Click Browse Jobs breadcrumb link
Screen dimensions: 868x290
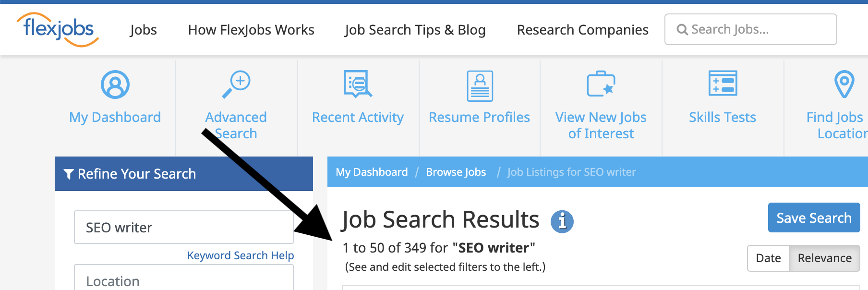click(x=456, y=172)
